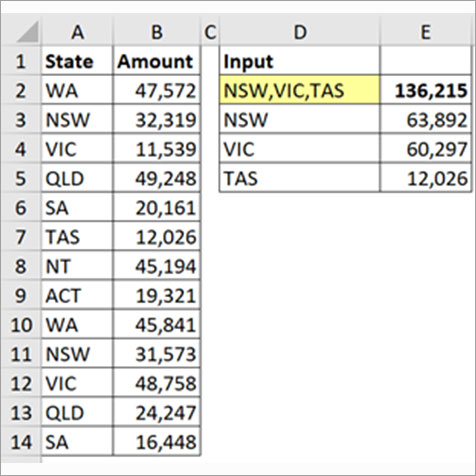Viewport: 476px width, 476px height.
Task: Click the 49,248 amount cell
Action: coord(157,178)
